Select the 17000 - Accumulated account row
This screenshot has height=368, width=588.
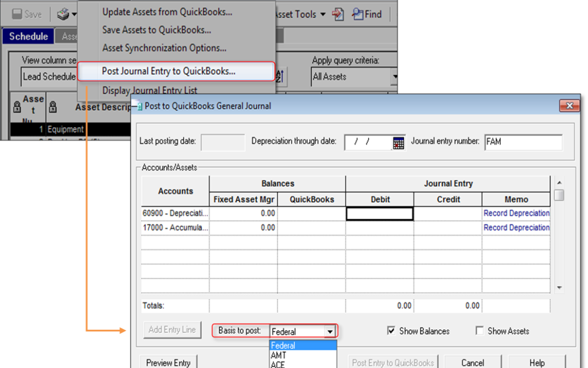[175, 227]
